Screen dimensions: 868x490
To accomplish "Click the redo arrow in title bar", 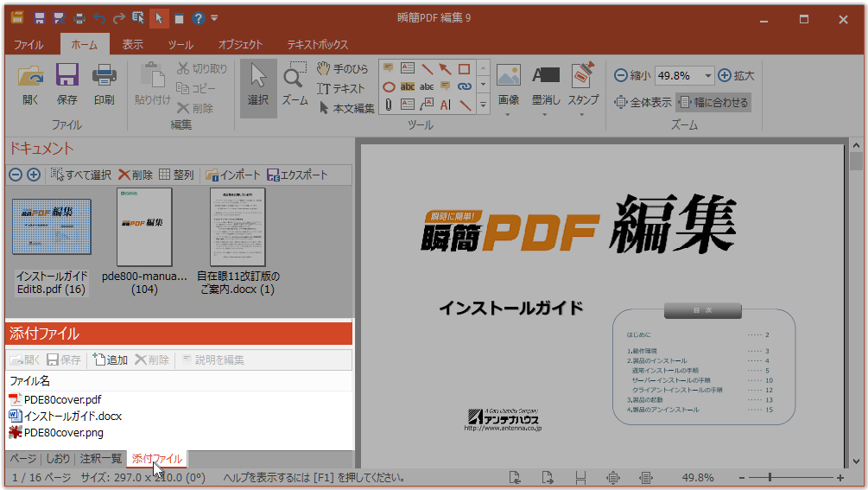I will pyautogui.click(x=118, y=18).
